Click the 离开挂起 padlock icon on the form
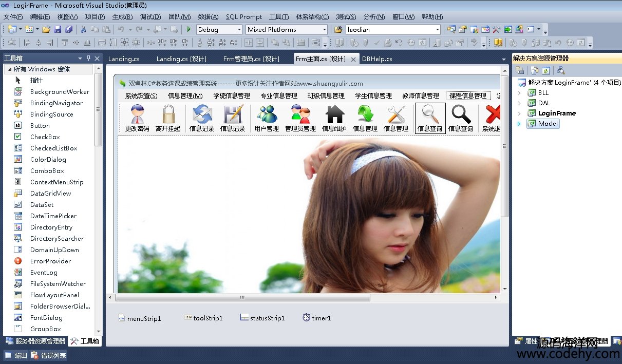 [168, 118]
